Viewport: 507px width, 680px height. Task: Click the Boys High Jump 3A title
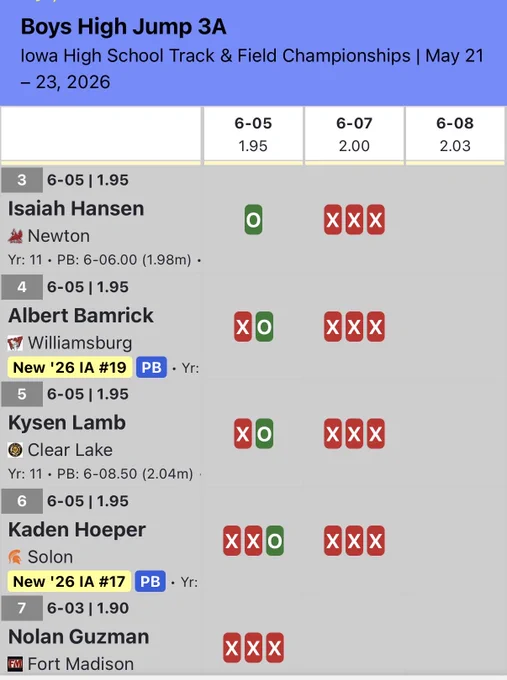(124, 27)
